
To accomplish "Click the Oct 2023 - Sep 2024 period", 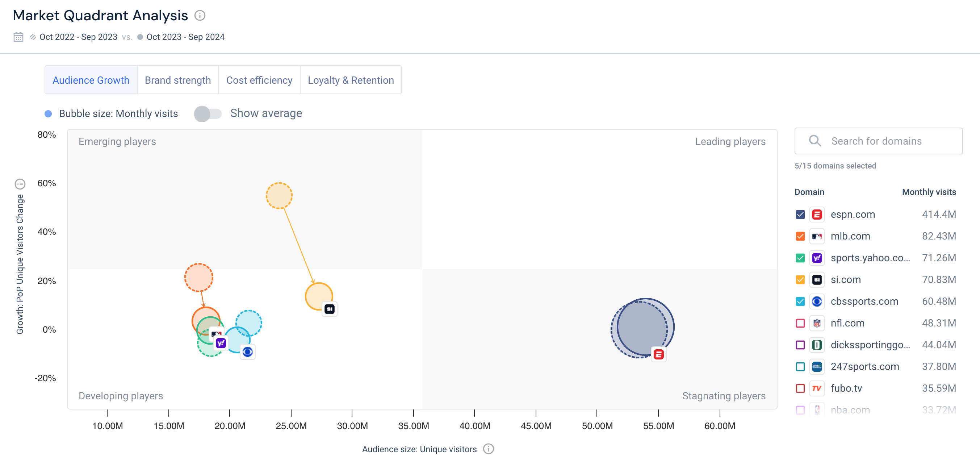I will (x=185, y=37).
